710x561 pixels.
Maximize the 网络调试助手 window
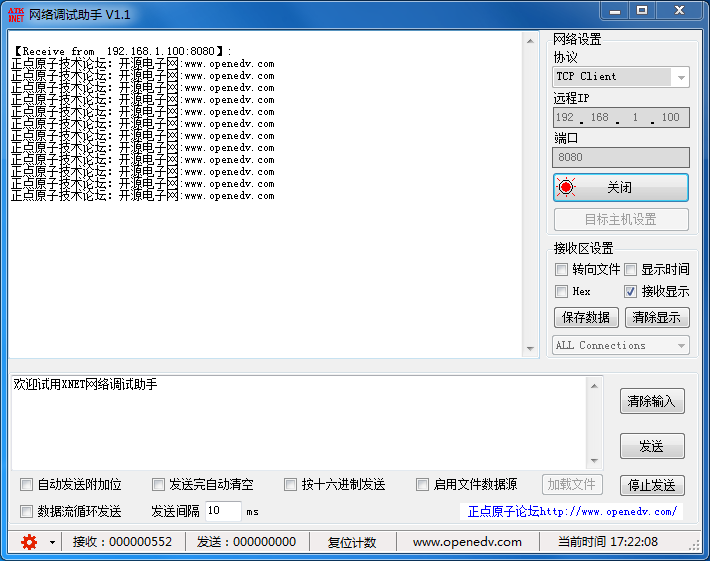coord(642,11)
